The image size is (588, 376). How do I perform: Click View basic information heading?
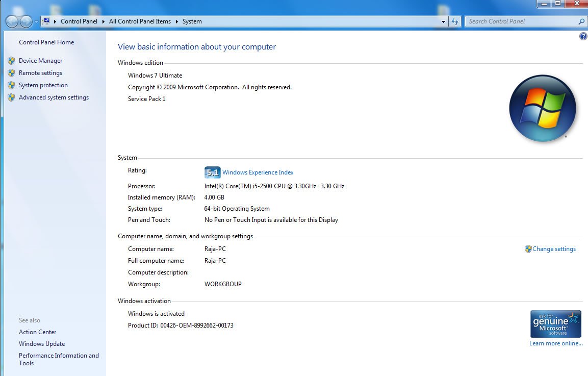point(197,47)
